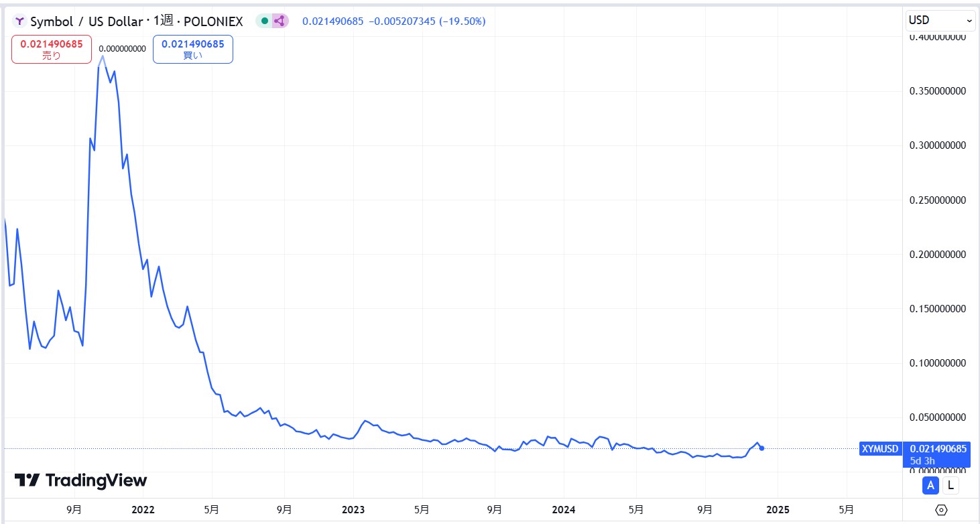Open the USD currency dropdown

click(x=940, y=21)
